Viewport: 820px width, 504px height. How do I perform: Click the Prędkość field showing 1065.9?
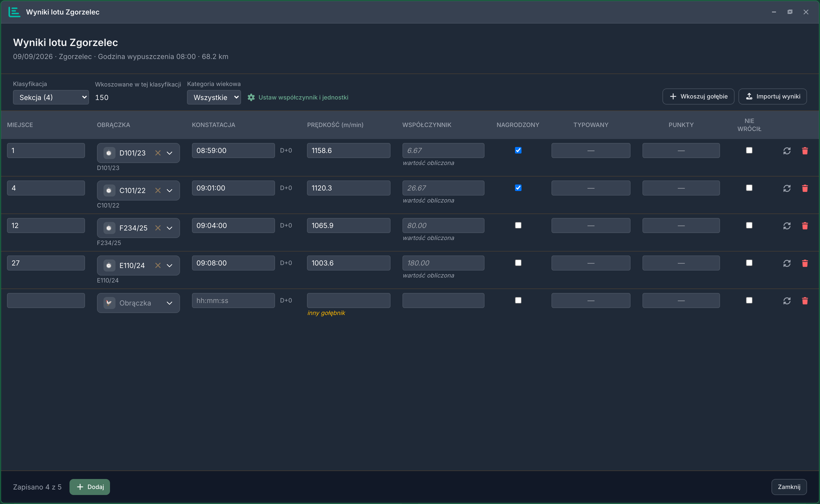(x=348, y=225)
